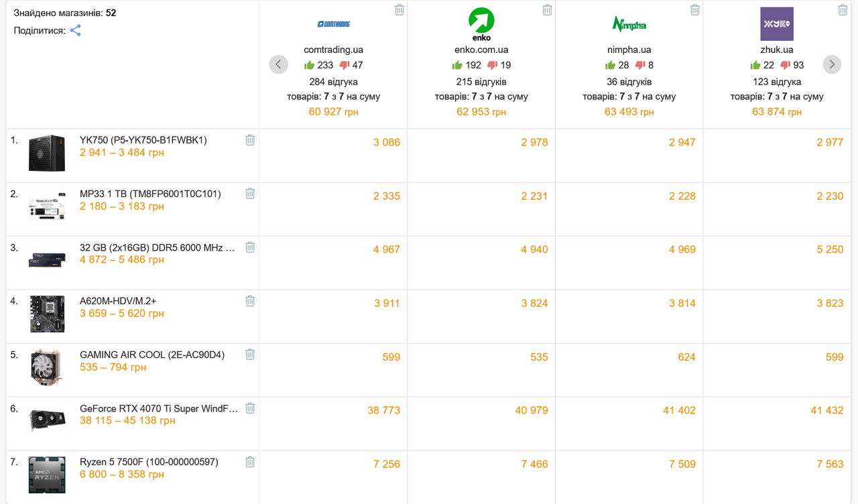Screen dimensions: 858x504
Task: Open 36 відгуків reviews for nimpha
Action: [629, 82]
